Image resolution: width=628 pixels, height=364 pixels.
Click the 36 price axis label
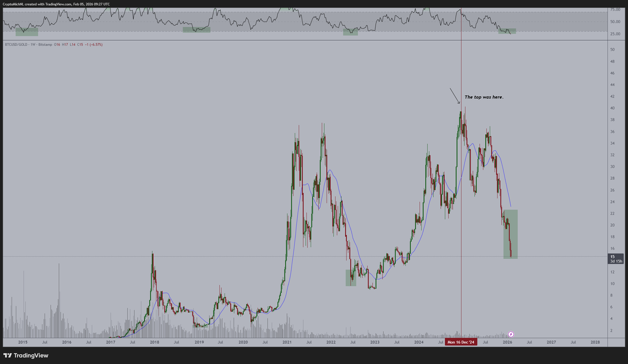click(x=612, y=132)
